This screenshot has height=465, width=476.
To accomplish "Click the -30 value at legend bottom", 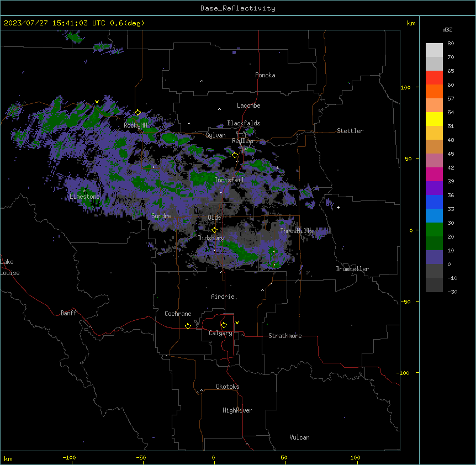I will (452, 292).
